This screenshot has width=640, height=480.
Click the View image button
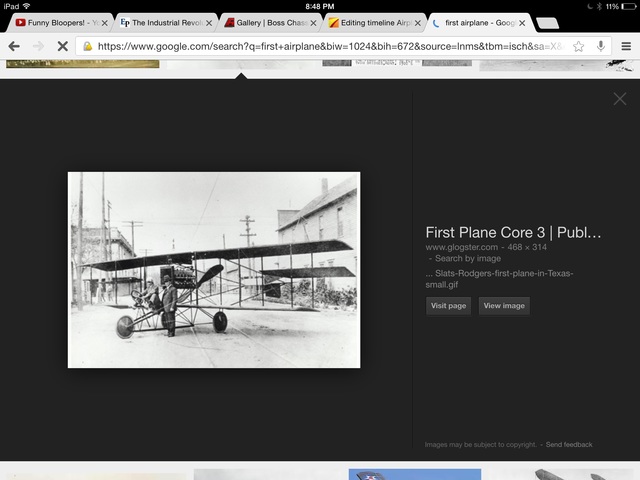[x=504, y=306]
